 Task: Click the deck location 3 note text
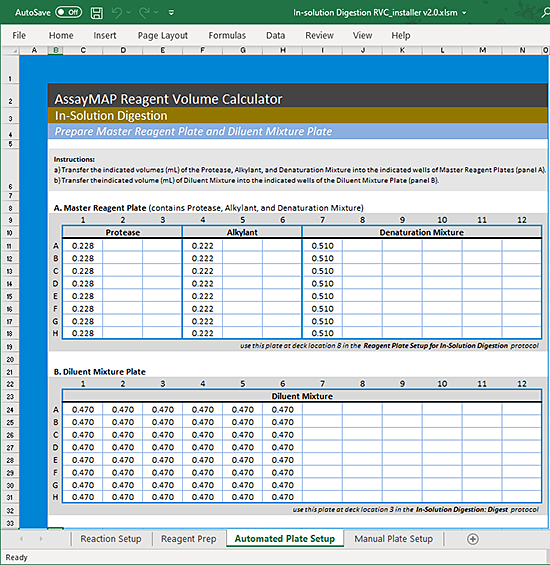click(x=416, y=510)
